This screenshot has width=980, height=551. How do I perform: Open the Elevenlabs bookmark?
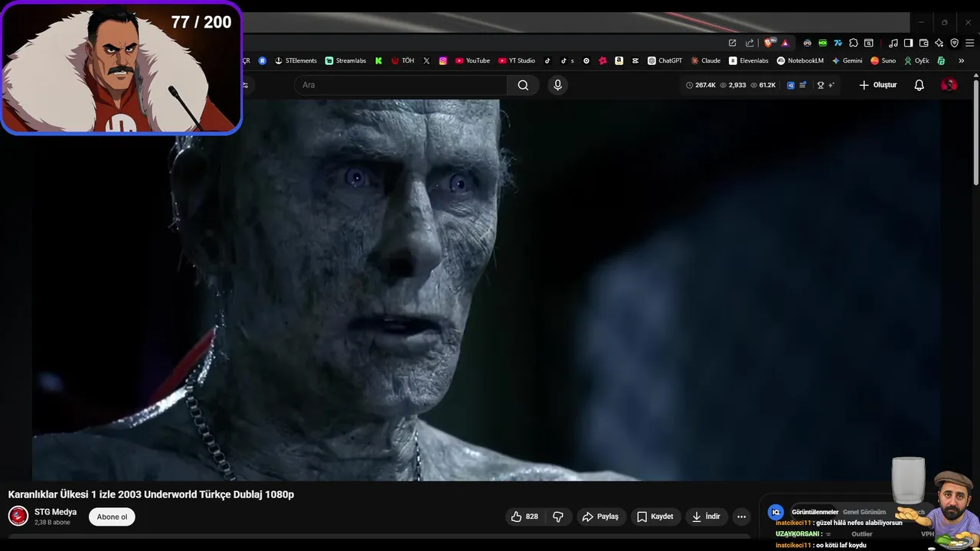click(x=749, y=60)
